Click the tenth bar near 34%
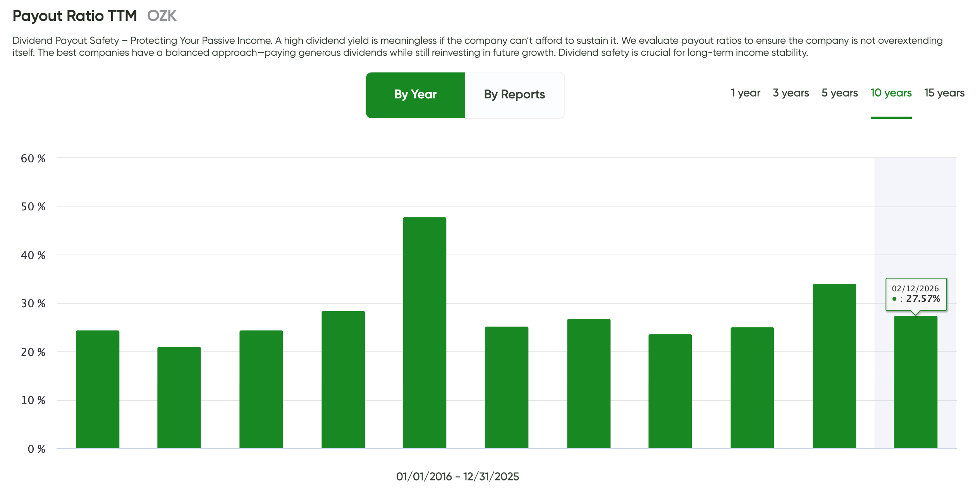This screenshot has width=980, height=492. (834, 366)
